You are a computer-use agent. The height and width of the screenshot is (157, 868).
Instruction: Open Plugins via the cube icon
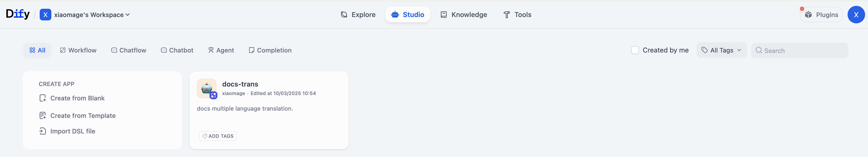[808, 15]
